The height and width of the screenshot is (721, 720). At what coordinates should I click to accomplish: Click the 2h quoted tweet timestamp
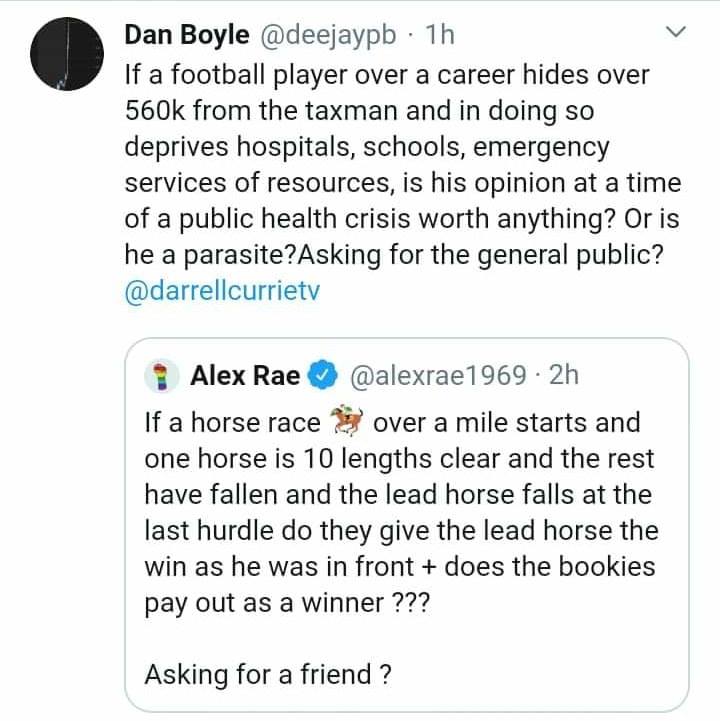[564, 375]
